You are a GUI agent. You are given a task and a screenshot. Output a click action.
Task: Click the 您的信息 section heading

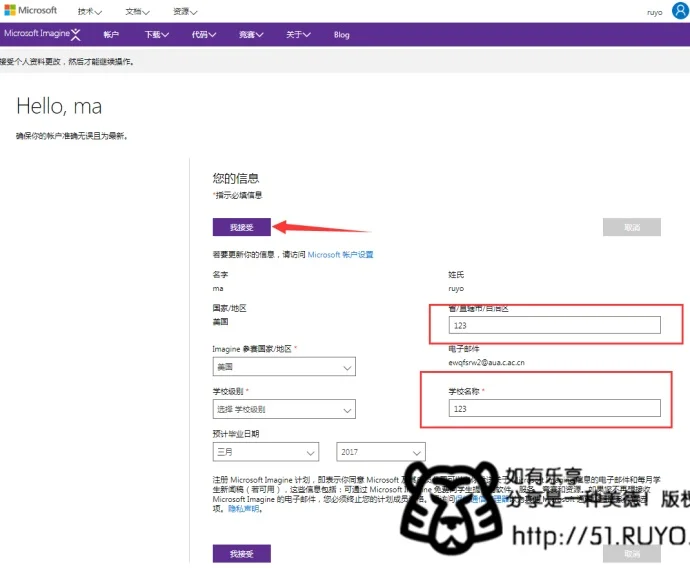236,178
